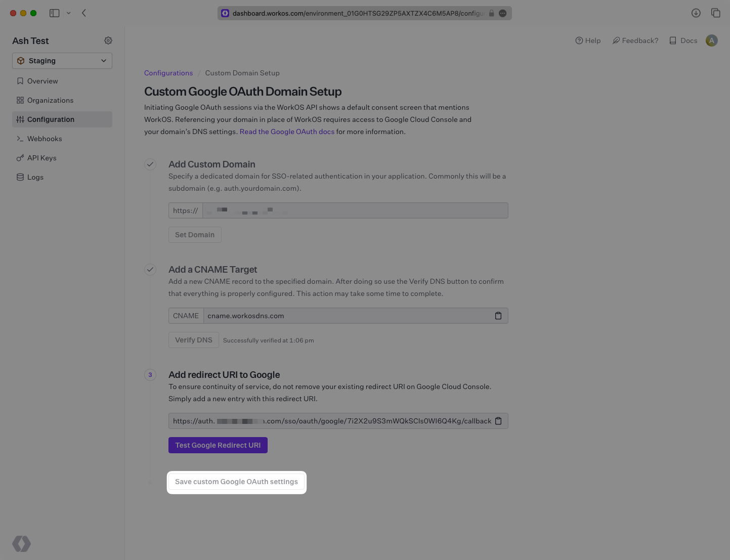Copy the CNAME target value
730x560 pixels.
click(498, 316)
